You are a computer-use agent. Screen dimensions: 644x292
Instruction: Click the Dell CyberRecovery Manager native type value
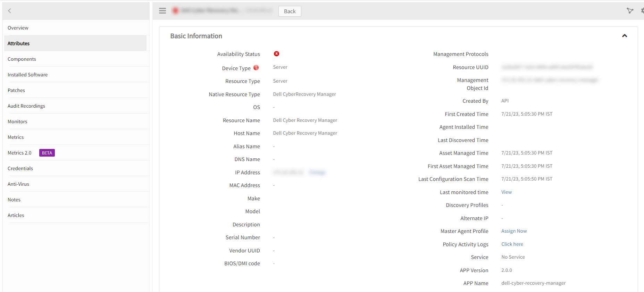[304, 94]
